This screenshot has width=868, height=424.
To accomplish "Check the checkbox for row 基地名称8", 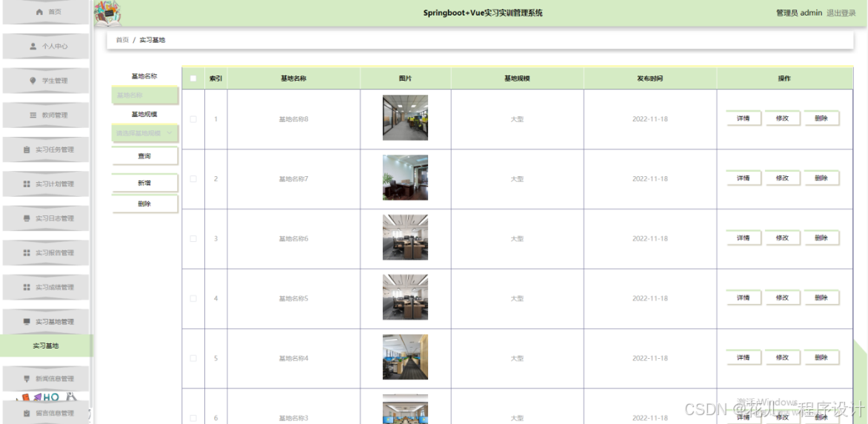I will tap(193, 119).
